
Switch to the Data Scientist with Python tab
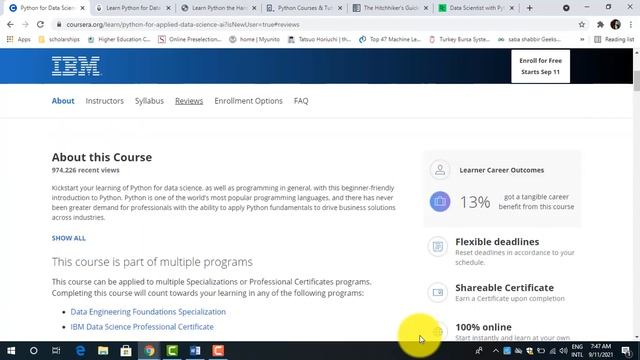(476, 8)
